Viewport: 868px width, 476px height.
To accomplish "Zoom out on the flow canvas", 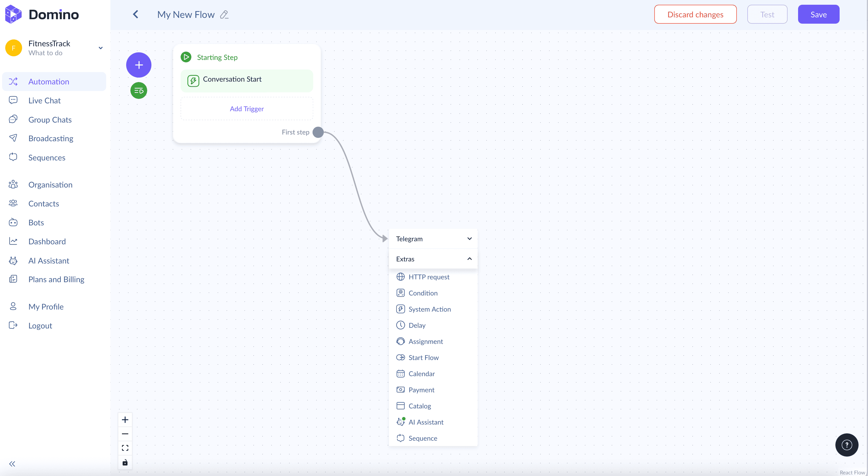I will [x=125, y=434].
